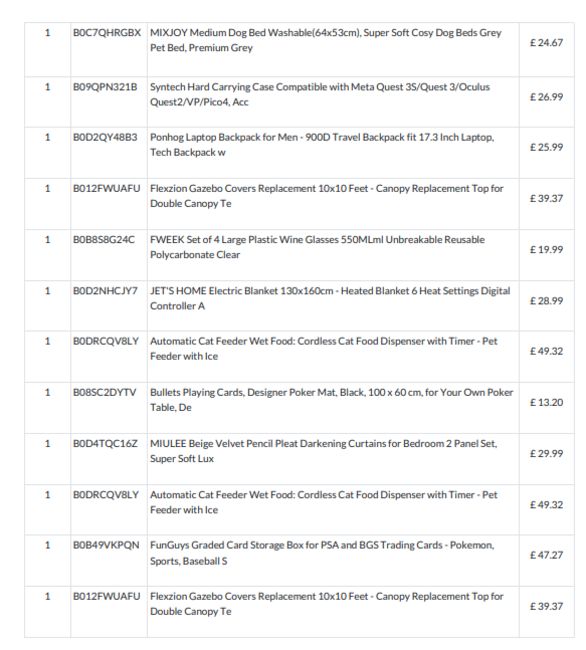Select the FWEEK Plastic Wine Glasses description
The image size is (586, 650).
tap(317, 247)
